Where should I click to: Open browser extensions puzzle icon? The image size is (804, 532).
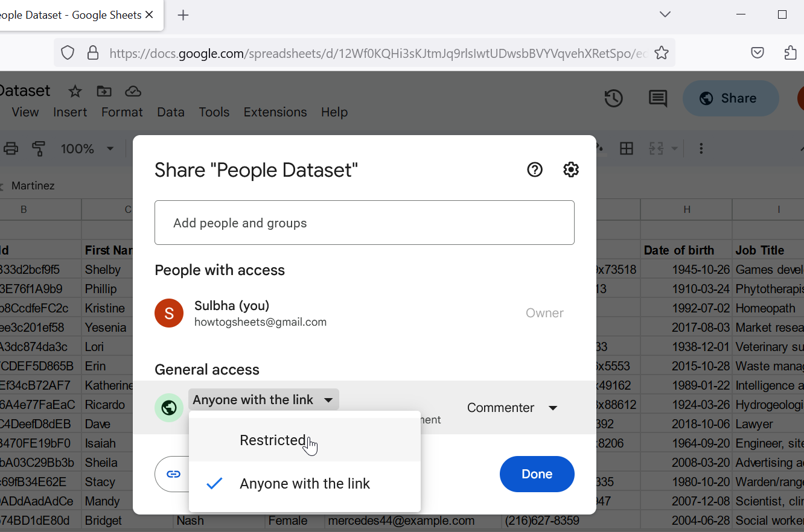[791, 53]
